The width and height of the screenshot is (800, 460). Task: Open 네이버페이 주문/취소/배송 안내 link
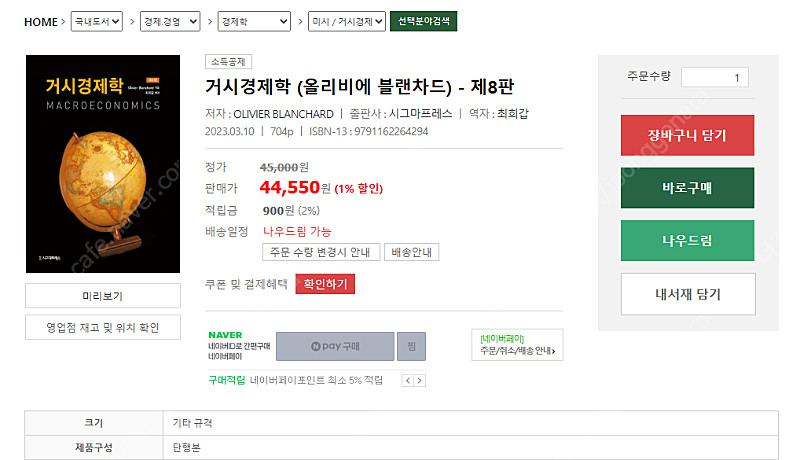(516, 345)
